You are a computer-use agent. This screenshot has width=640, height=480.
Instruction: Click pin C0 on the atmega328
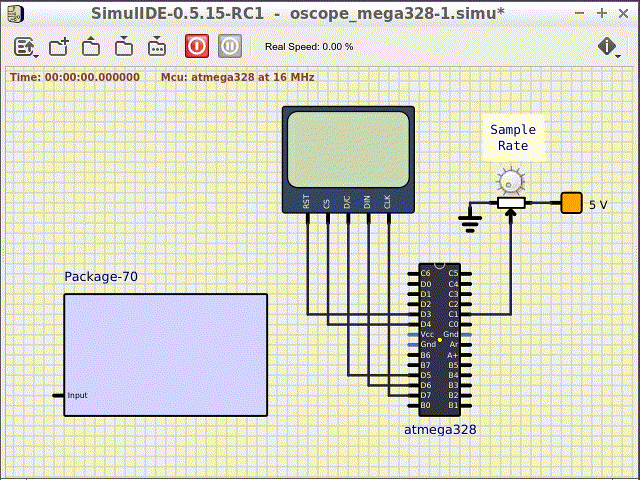click(466, 324)
